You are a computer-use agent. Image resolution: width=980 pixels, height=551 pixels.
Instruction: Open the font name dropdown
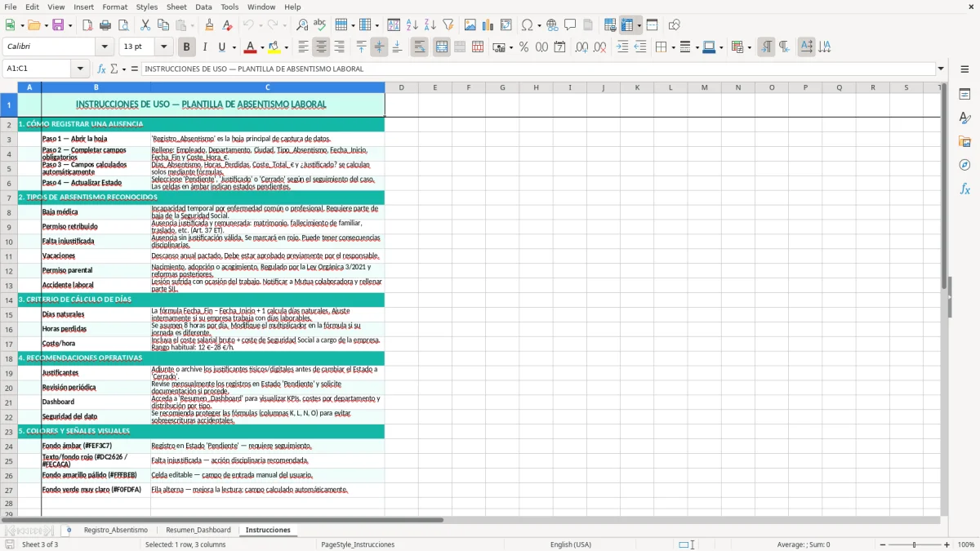pyautogui.click(x=105, y=47)
